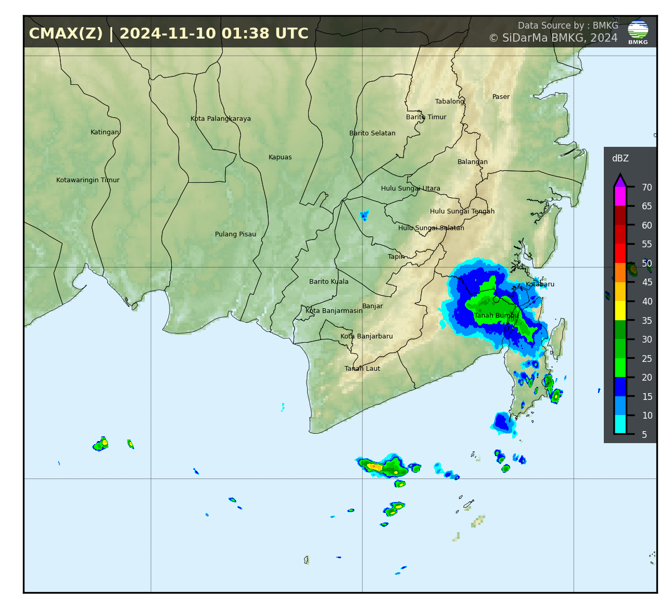Click the Kotabaru region label
This screenshot has height=616, width=672.
tap(540, 284)
